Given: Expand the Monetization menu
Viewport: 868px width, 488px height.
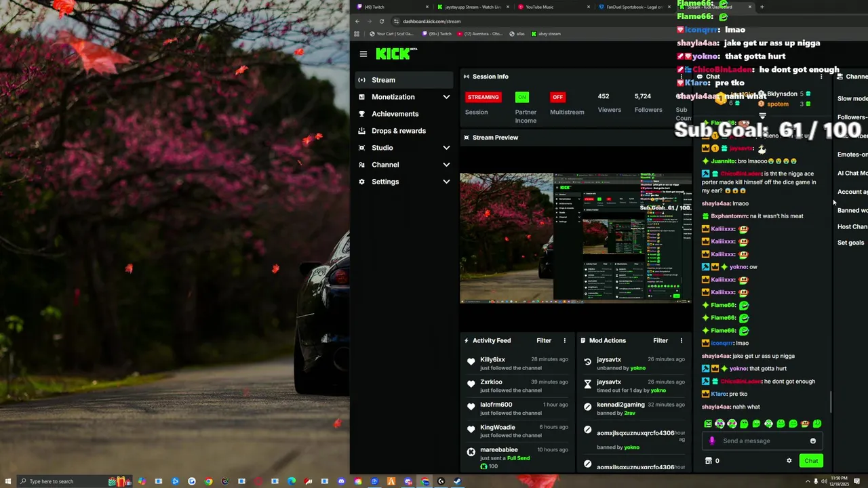Looking at the screenshot, I should (x=404, y=97).
